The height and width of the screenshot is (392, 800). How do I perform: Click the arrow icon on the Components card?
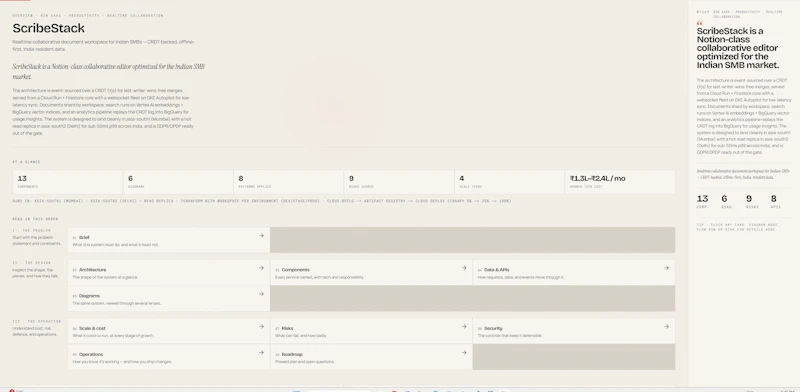pos(464,268)
